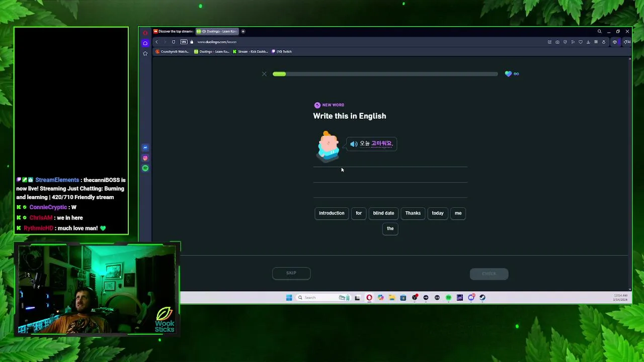644x362 pixels.
Task: Toggle the VPN badge in address bar
Action: tap(184, 42)
